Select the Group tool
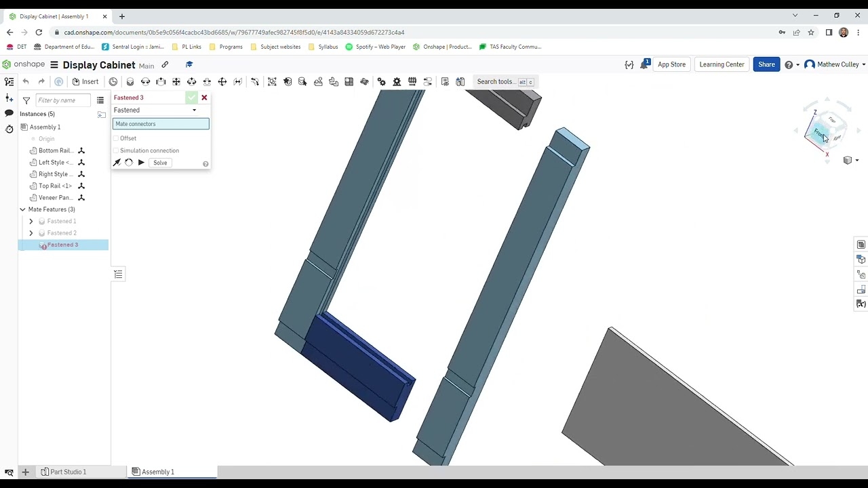This screenshot has width=868, height=488. coord(272,81)
